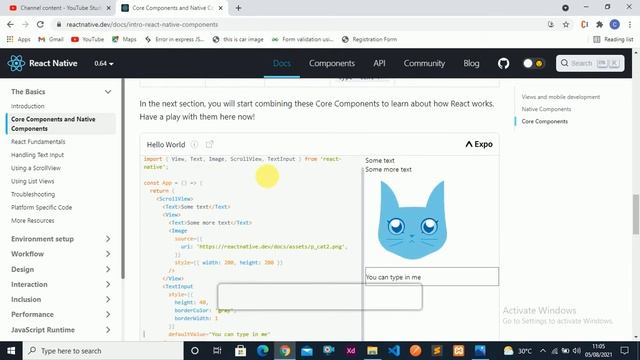
Task: Select Core Components and Native Components item
Action: pyautogui.click(x=61, y=124)
